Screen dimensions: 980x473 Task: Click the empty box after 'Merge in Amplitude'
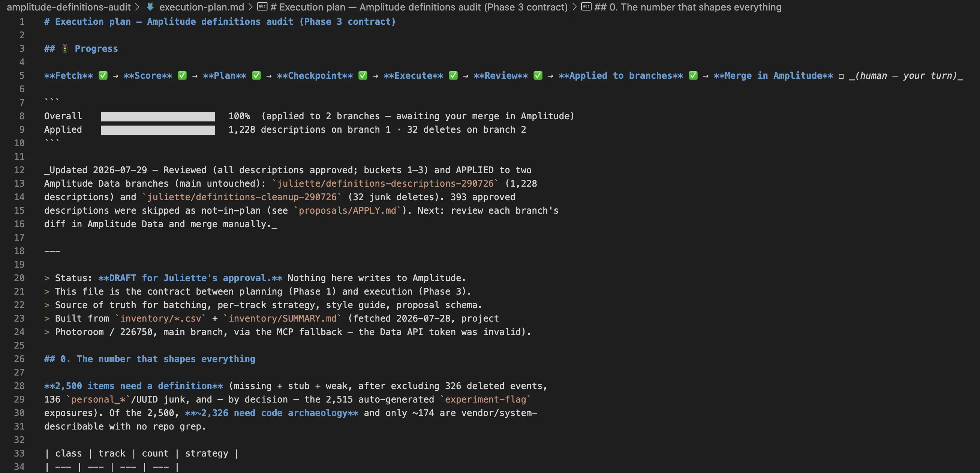tap(841, 76)
